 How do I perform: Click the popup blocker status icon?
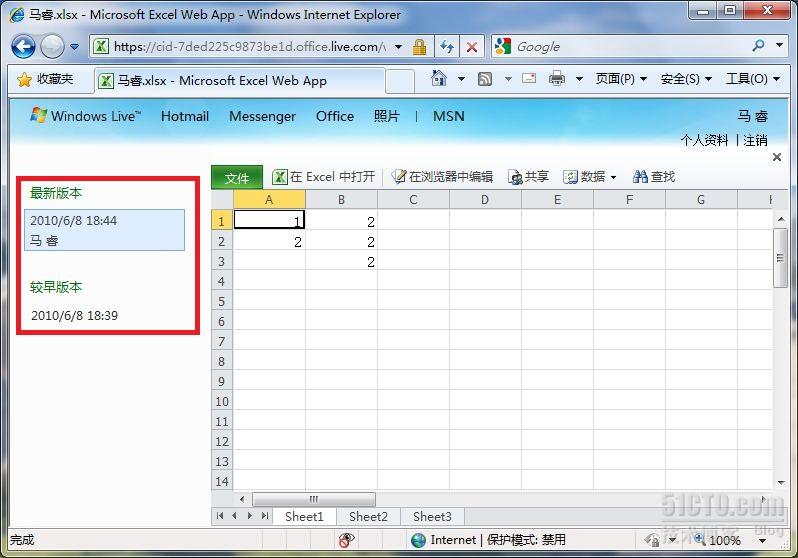tap(346, 540)
